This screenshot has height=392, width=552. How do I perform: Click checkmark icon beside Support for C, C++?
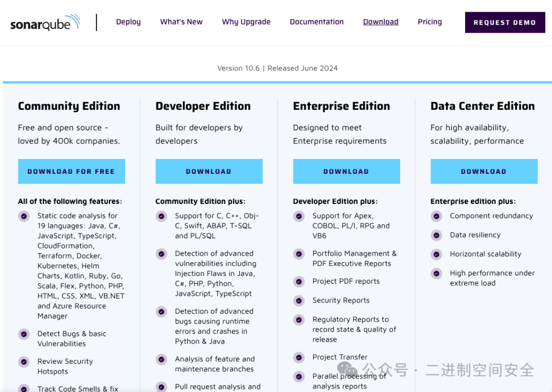(x=161, y=216)
